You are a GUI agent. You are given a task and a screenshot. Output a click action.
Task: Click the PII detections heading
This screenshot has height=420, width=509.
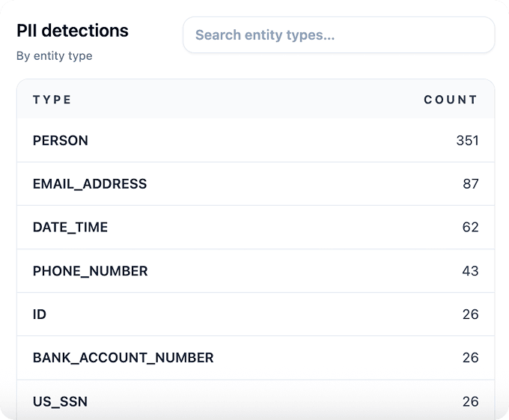(73, 31)
